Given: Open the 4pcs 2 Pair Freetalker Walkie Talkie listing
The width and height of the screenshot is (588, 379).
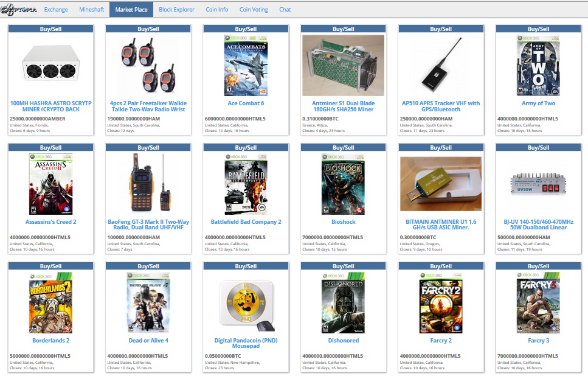Looking at the screenshot, I should point(148,106).
